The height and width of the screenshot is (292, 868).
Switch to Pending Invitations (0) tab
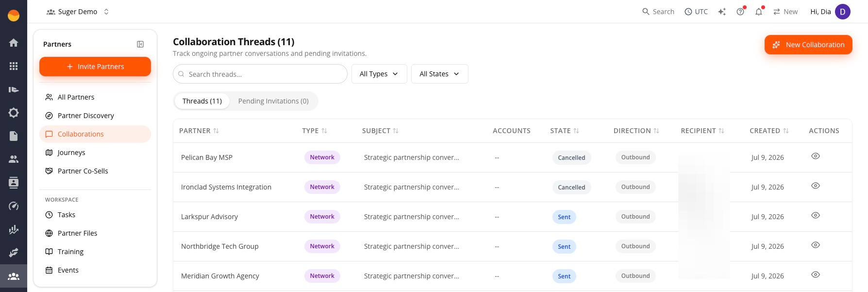[x=273, y=101]
